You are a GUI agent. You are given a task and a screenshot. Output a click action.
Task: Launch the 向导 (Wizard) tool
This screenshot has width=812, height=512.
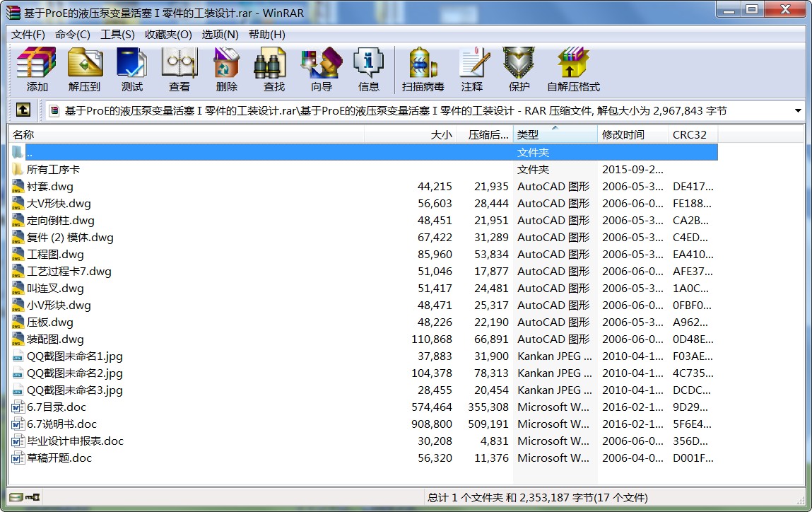321,69
